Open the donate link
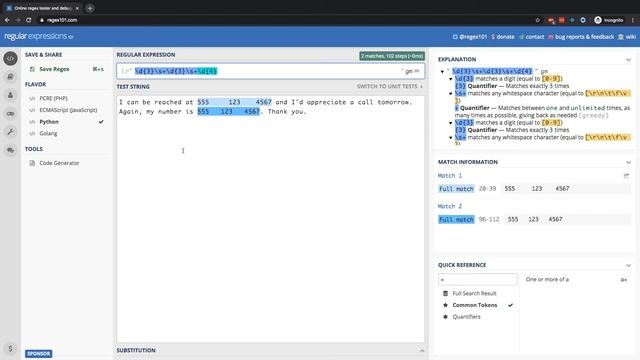 (503, 37)
